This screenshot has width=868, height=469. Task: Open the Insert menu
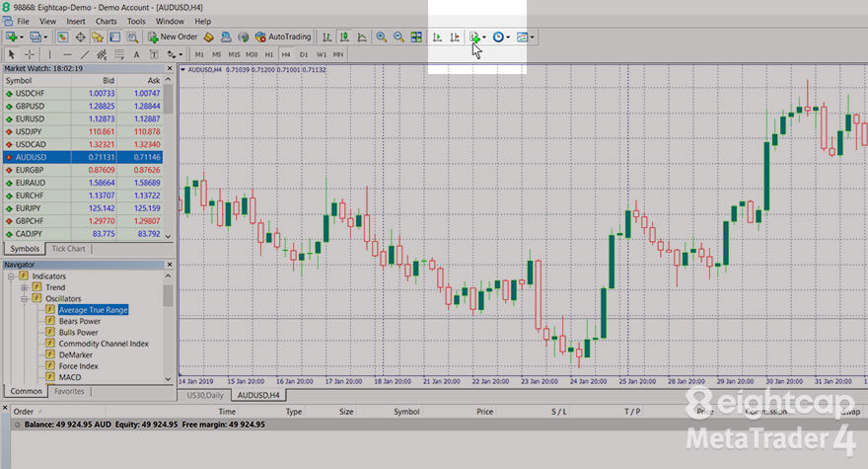click(76, 21)
